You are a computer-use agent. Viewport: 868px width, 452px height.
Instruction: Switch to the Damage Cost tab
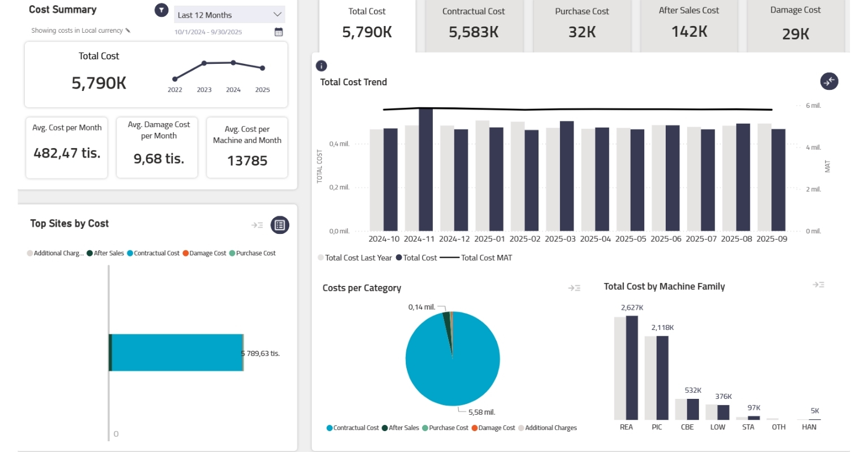coord(795,23)
